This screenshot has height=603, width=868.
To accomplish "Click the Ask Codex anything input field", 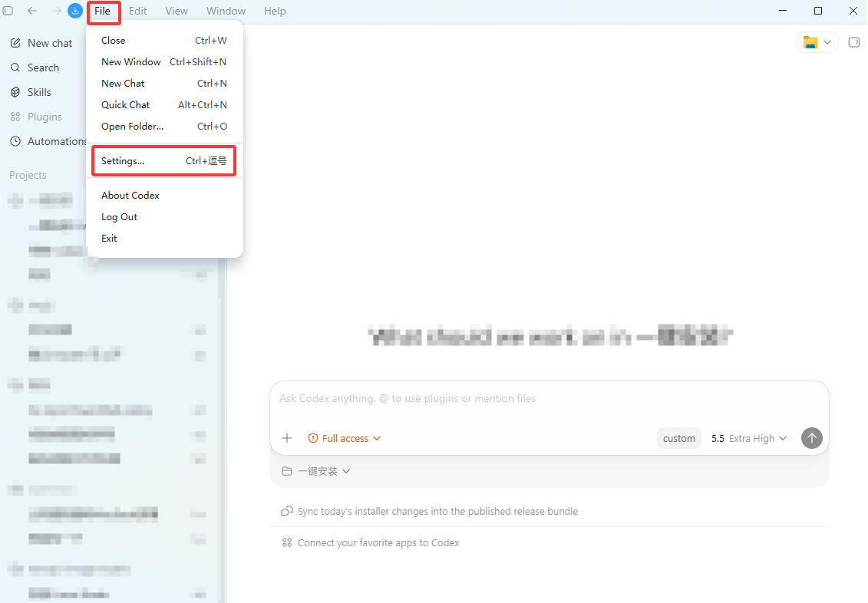I will (x=550, y=399).
